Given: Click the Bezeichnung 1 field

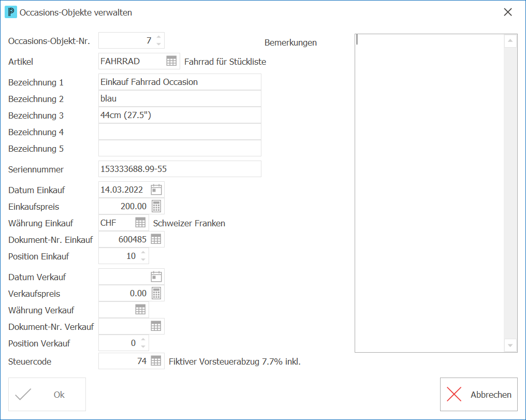Looking at the screenshot, I should click(180, 82).
